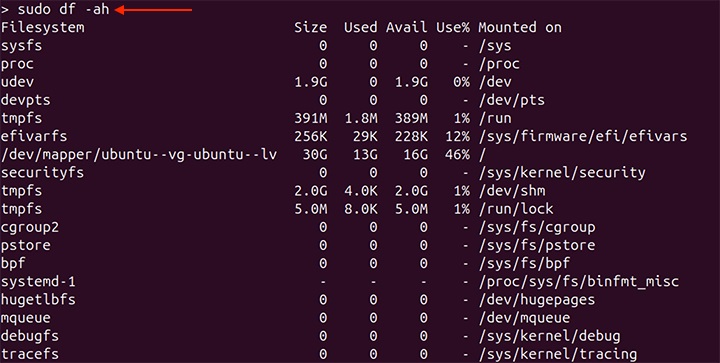
Task: Click the 'pstore' filesystem name
Action: click(26, 246)
